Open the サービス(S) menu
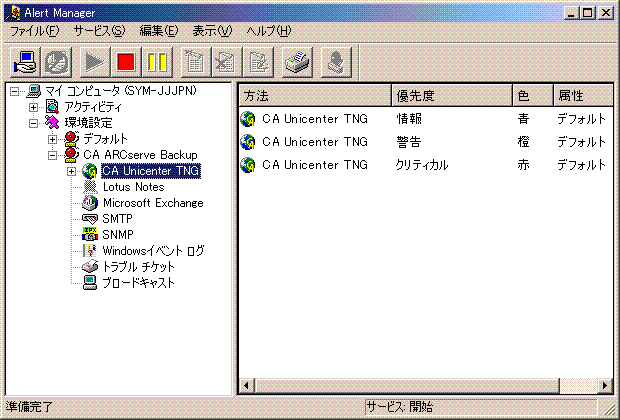 (99, 31)
